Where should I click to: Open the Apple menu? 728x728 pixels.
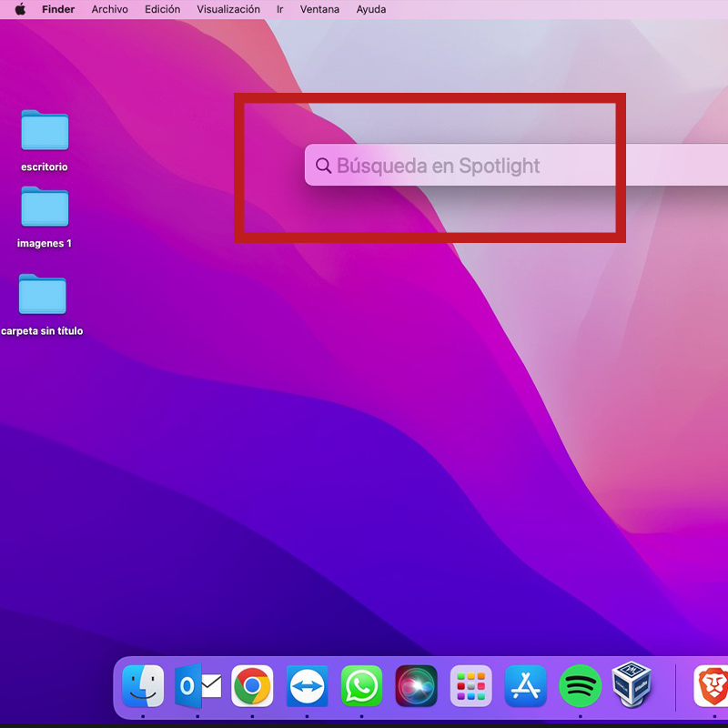20,9
